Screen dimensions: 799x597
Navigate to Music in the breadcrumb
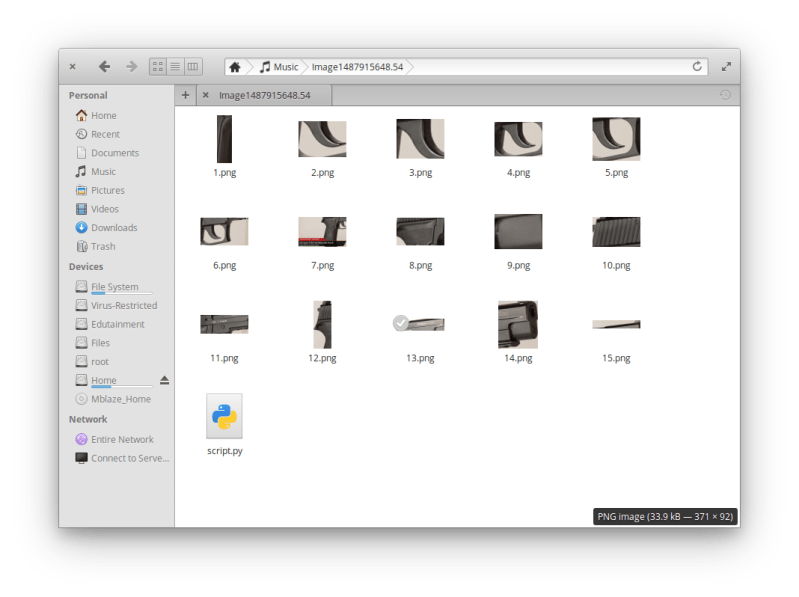[279, 67]
